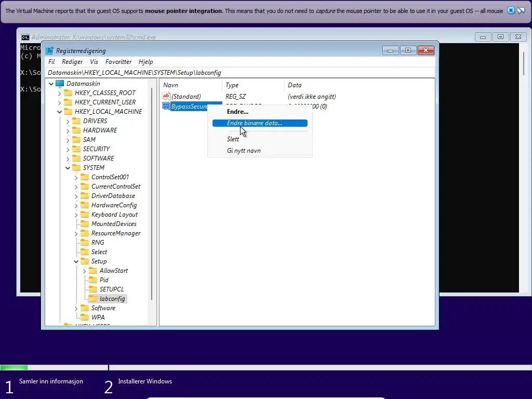Viewport: 532px width, 399px height.
Task: Open the Vis menu
Action: click(x=94, y=62)
